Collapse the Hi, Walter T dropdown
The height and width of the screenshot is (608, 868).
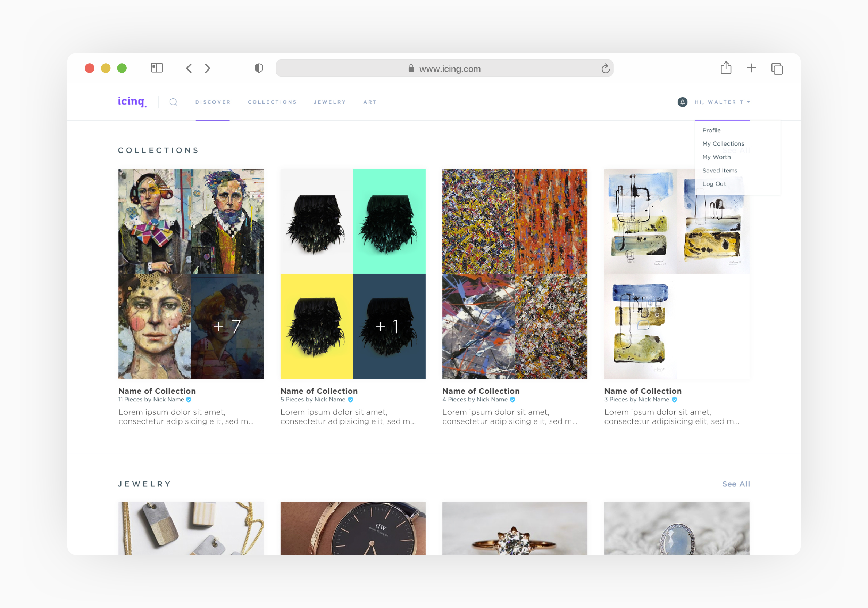(x=722, y=102)
